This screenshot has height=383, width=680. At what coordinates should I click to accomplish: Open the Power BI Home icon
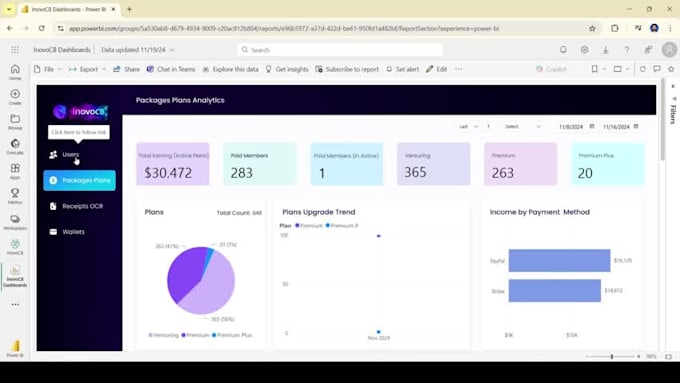pos(15,72)
